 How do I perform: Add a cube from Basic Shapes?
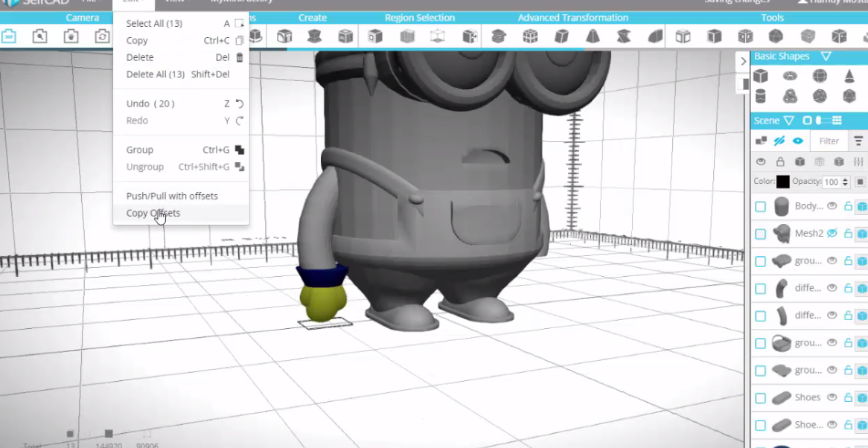point(761,76)
